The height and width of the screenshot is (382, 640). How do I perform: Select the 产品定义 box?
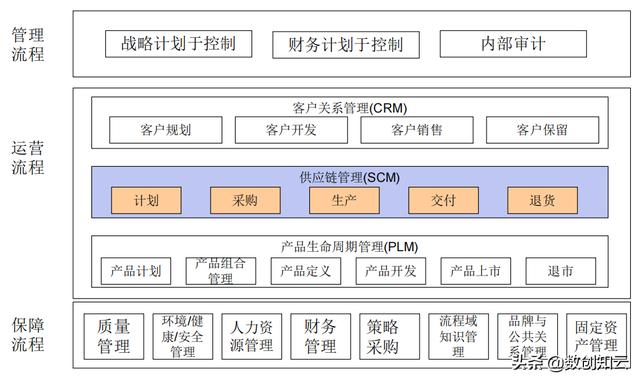pos(306,271)
